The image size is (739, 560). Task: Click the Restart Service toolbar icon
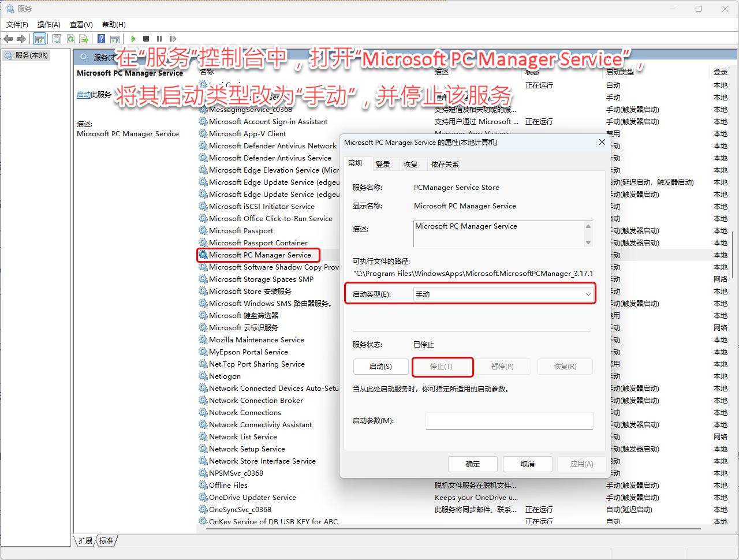point(173,39)
